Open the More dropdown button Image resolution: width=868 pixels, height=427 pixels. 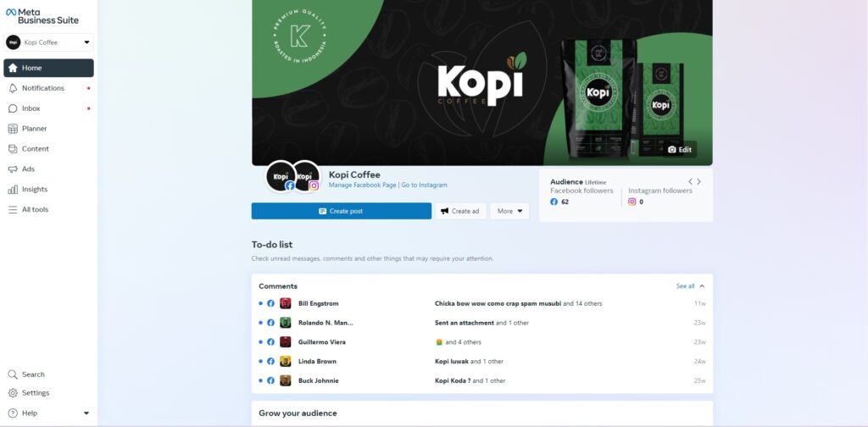[x=509, y=211]
